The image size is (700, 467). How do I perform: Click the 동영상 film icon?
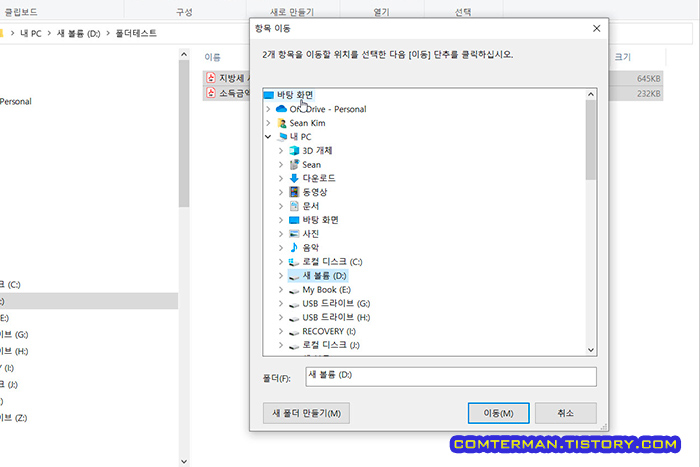coord(294,192)
